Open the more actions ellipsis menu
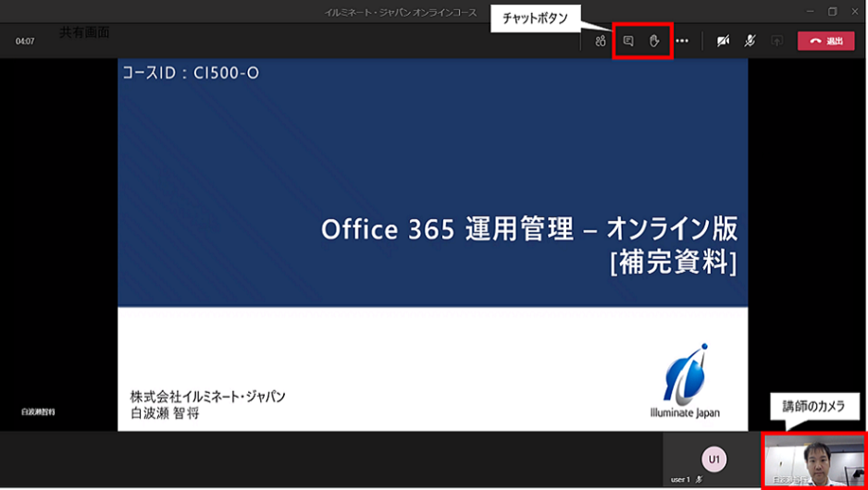Image resolution: width=868 pixels, height=490 pixels. coord(682,41)
